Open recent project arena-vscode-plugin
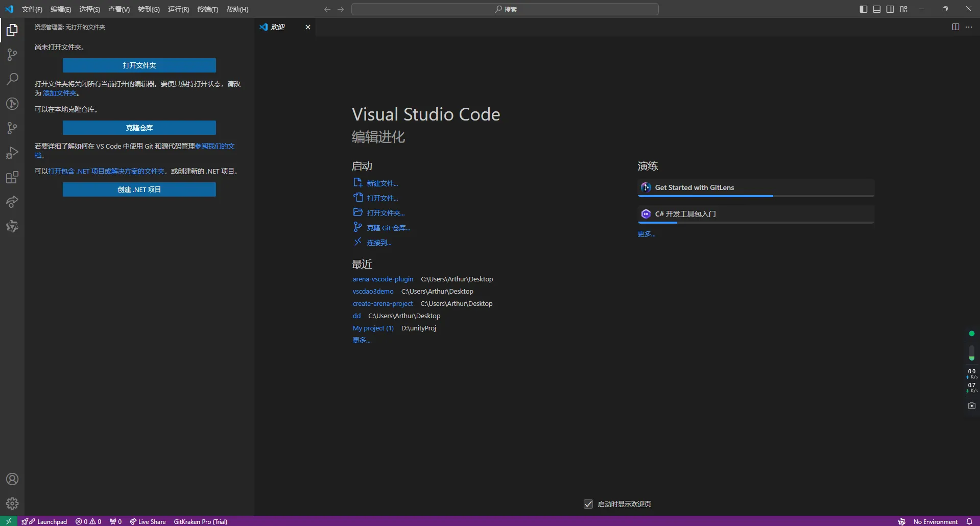The width and height of the screenshot is (980, 526). [383, 279]
